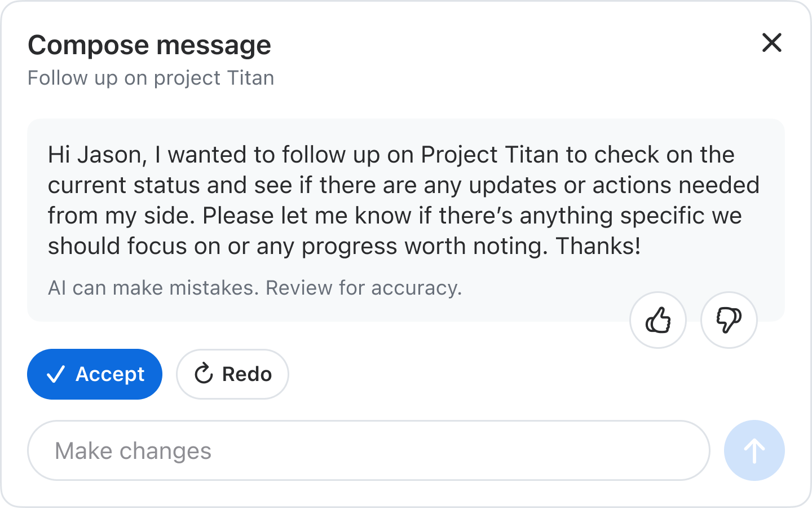Screen dimensions: 812x508
Task: Click the checkmark icon in Accept
Action: click(x=56, y=374)
